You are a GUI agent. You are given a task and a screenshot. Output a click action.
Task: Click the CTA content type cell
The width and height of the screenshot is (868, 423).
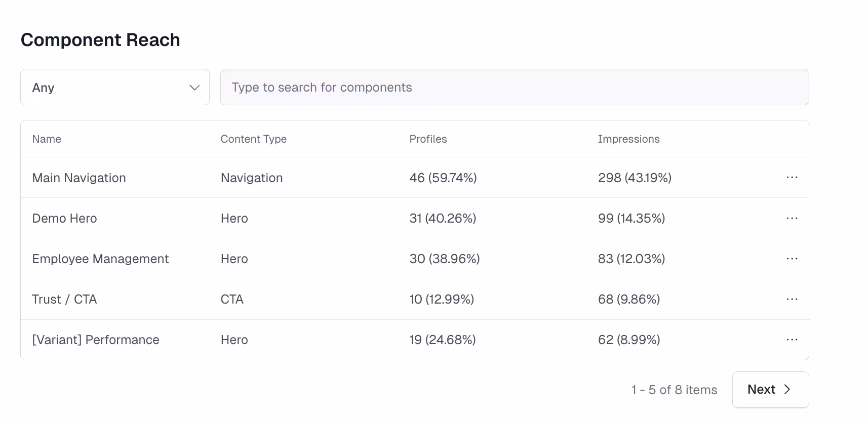[x=232, y=299]
